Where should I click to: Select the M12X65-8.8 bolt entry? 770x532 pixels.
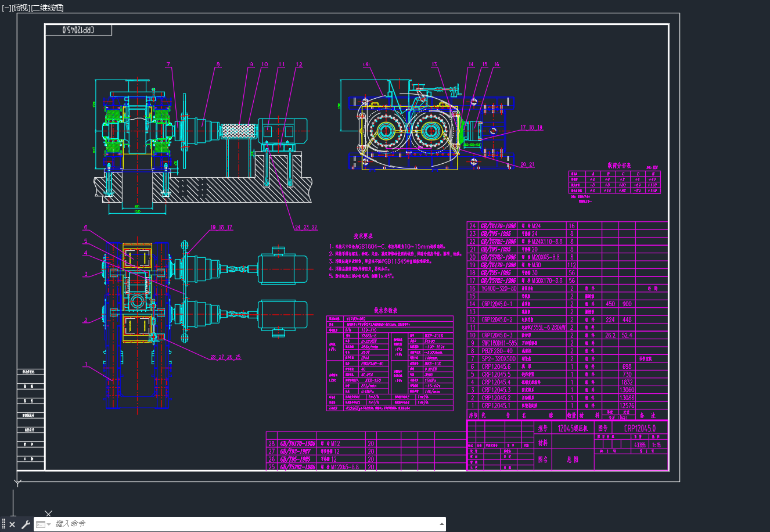coord(340,466)
